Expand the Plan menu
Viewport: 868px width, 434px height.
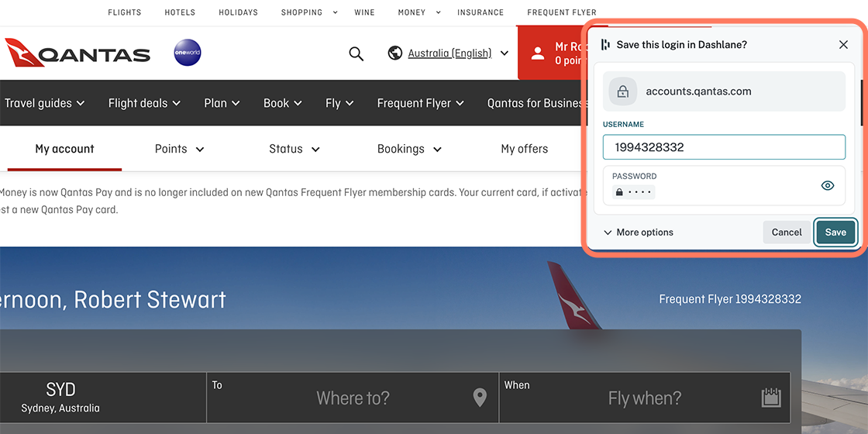click(x=222, y=103)
